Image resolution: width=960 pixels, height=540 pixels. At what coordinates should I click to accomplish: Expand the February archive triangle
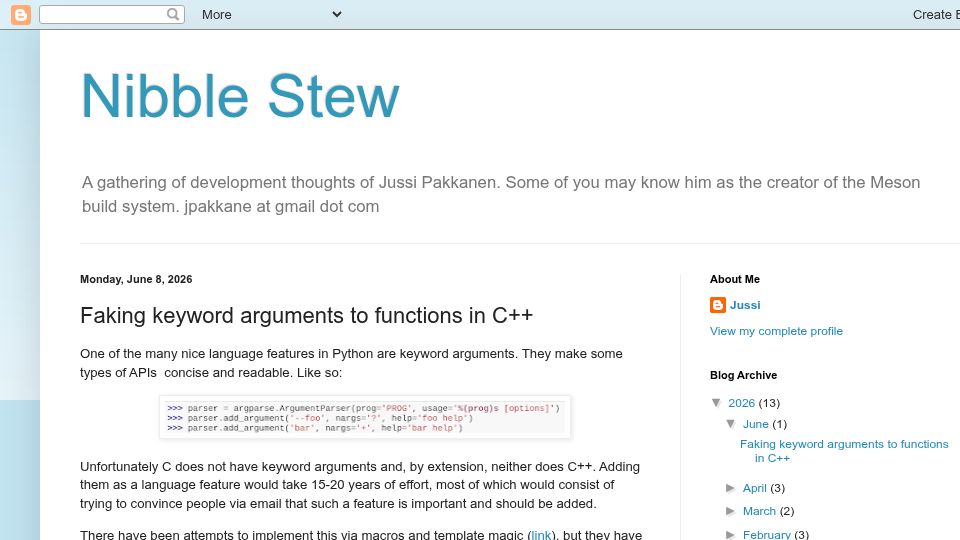[730, 534]
